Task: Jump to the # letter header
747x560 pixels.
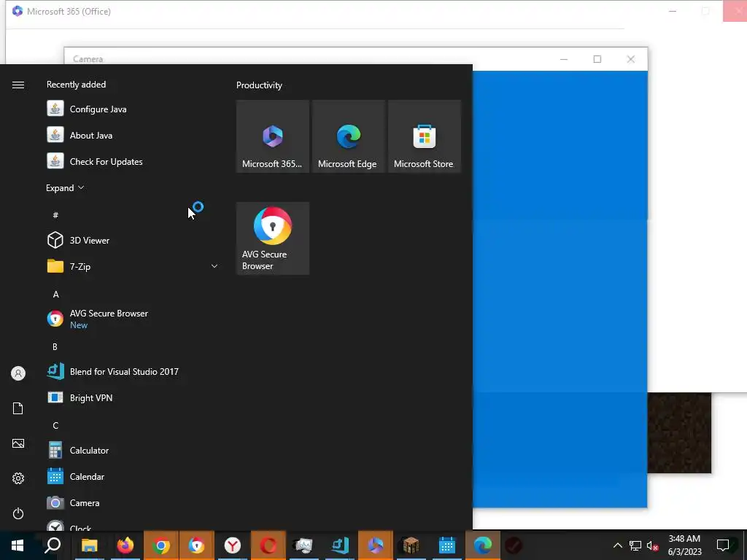Action: pos(55,215)
